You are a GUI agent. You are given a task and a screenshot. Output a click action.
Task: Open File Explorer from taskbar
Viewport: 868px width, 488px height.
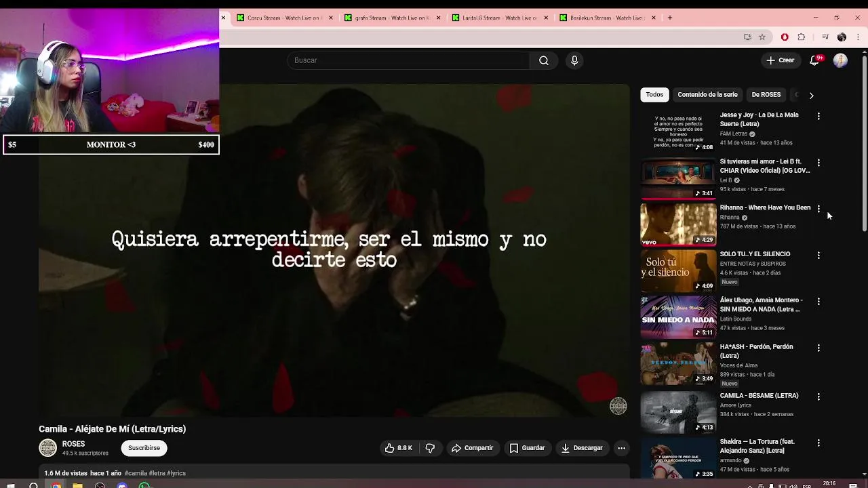77,485
